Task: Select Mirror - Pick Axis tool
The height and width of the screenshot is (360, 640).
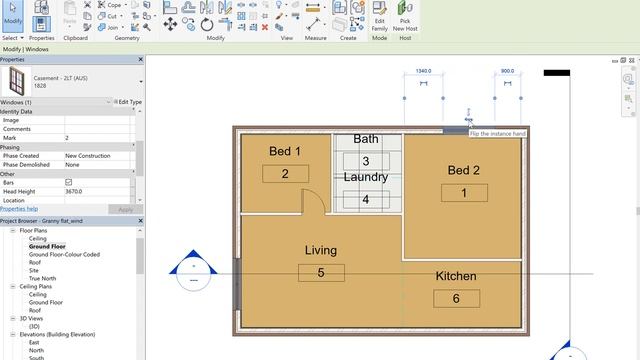Action: (207, 7)
